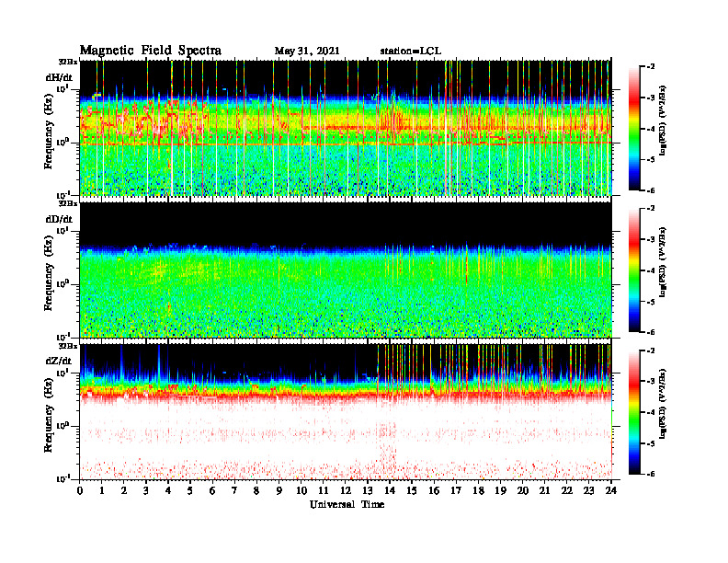
Task: Click the dD/dt color bar's Log(PSD) label
Action: pyautogui.click(x=663, y=262)
